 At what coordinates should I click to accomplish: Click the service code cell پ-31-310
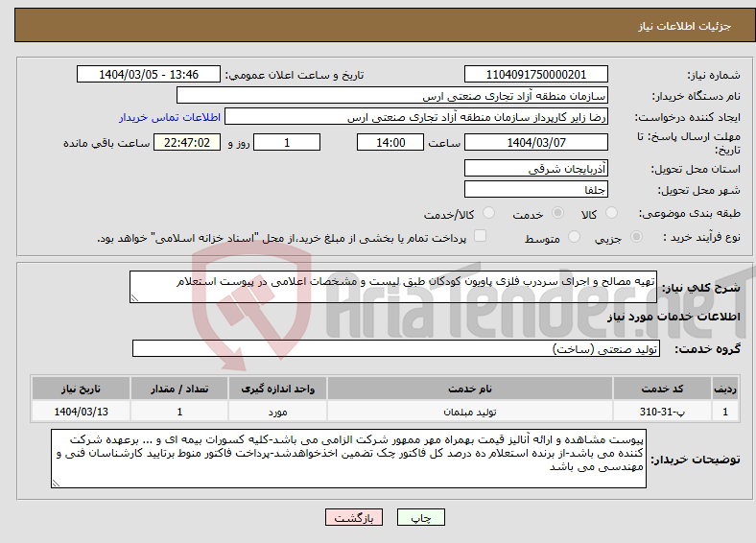[x=663, y=412]
